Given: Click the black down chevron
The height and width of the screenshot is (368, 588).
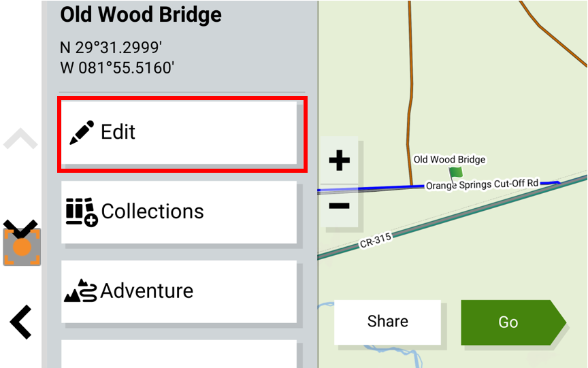Looking at the screenshot, I should coord(20,228).
